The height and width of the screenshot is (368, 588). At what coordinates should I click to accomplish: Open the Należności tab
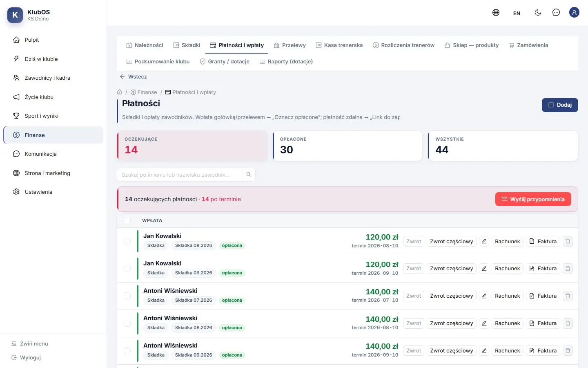[x=145, y=45]
